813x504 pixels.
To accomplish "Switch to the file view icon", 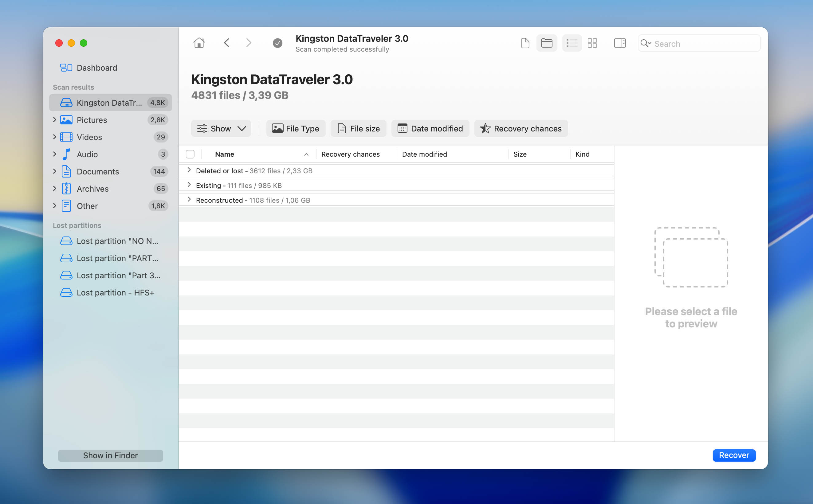I will [525, 43].
